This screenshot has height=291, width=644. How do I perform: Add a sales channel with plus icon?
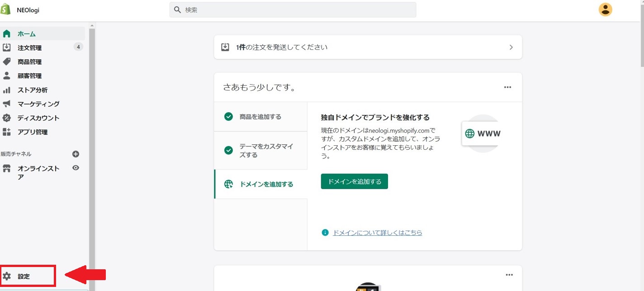76,154
